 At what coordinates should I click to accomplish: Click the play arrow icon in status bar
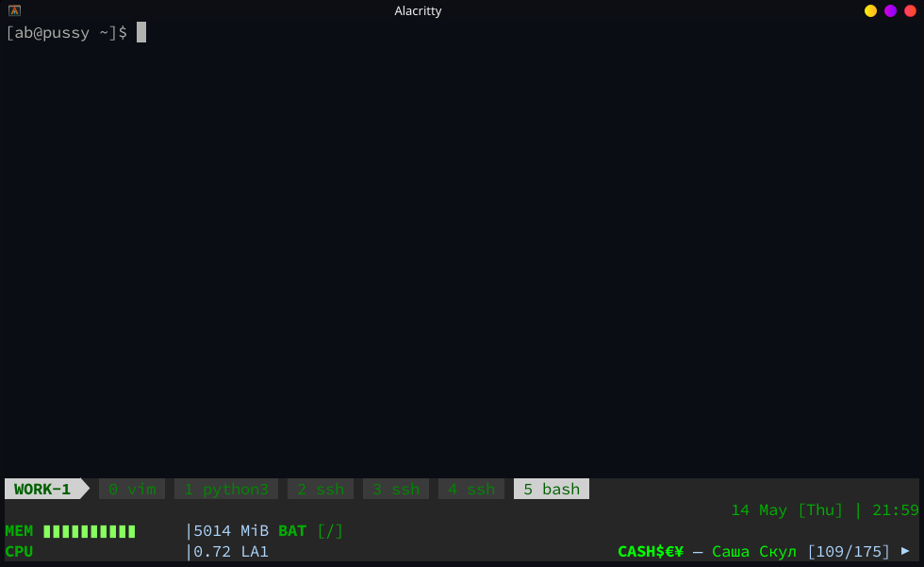[905, 551]
